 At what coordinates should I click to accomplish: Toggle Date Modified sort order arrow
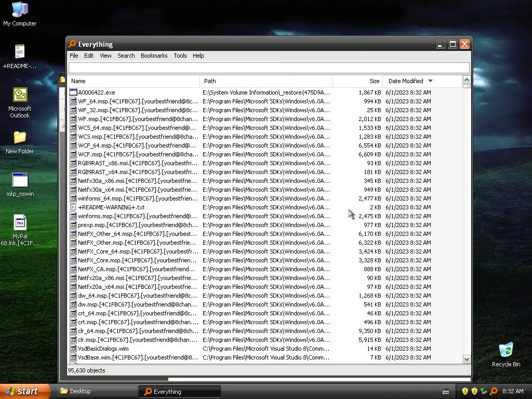tap(430, 81)
